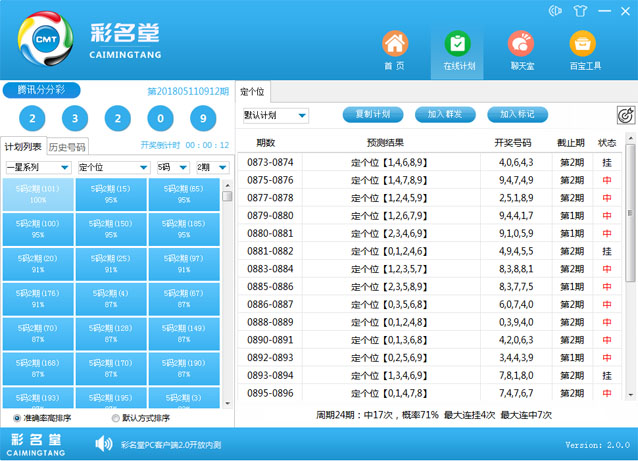Open the 首页 home icon
This screenshot has width=638, height=461.
[x=395, y=44]
